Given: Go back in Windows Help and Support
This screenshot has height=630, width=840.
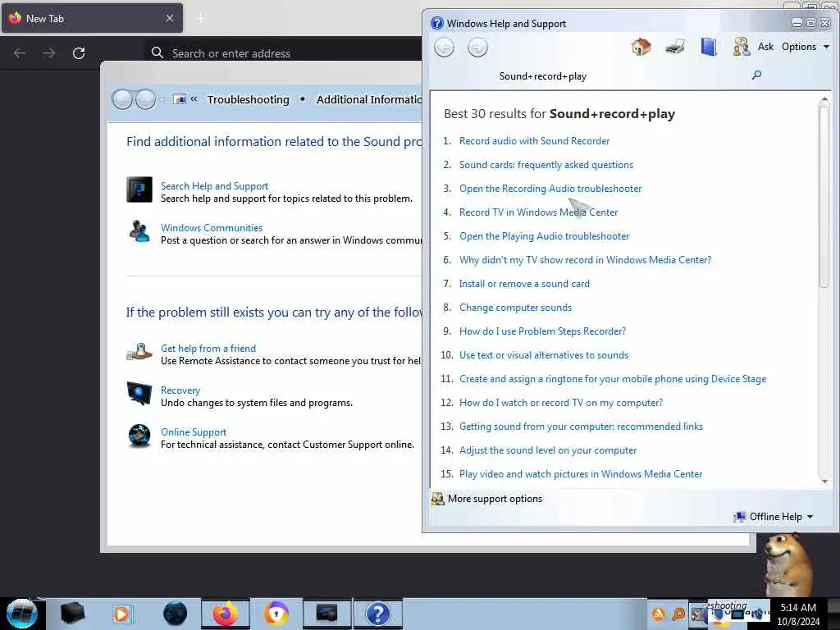Looking at the screenshot, I should pos(444,47).
